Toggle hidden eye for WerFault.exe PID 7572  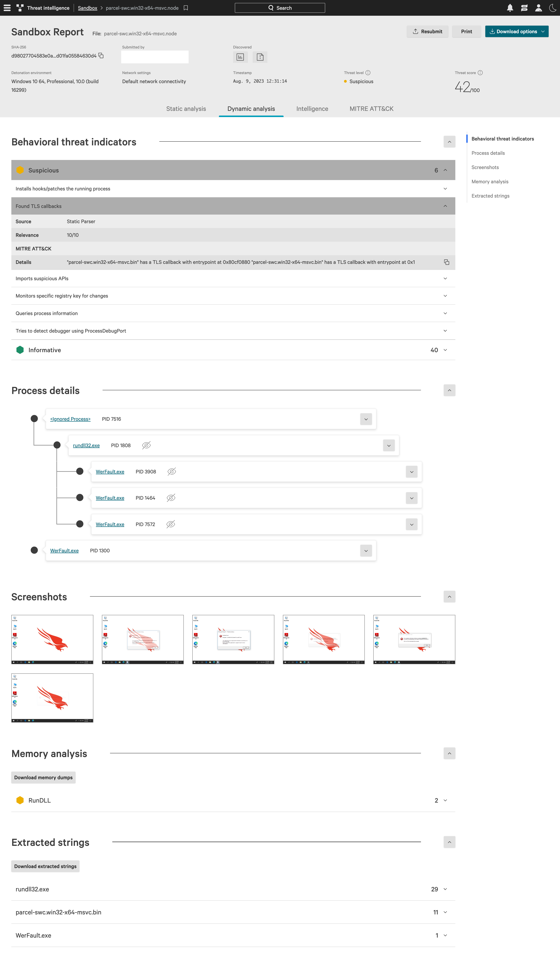[x=171, y=524]
